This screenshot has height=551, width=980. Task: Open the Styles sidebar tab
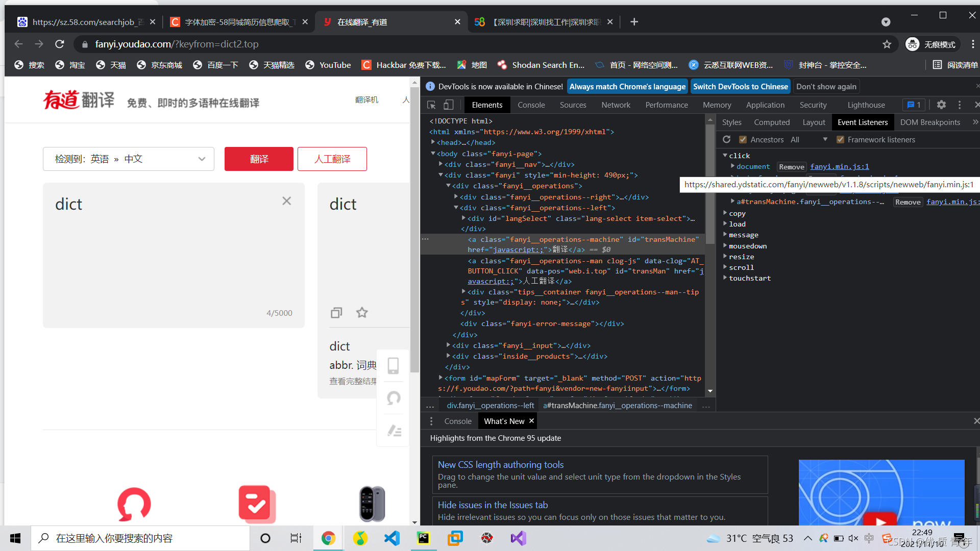tap(731, 122)
